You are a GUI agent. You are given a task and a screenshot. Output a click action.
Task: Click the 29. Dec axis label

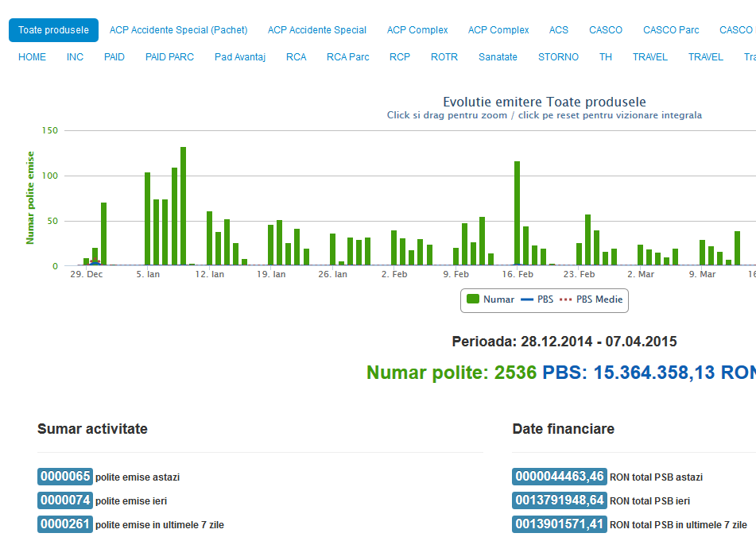tap(87, 274)
